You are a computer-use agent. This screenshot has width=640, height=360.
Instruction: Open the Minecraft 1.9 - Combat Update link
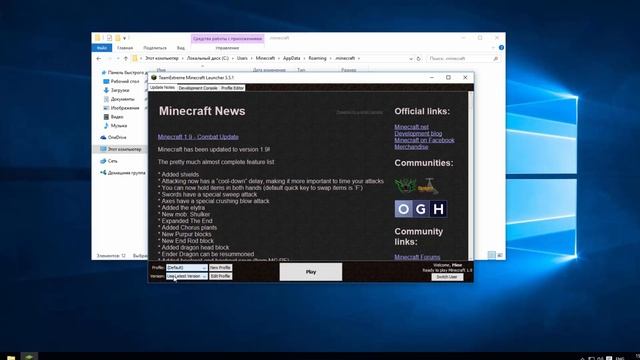[x=198, y=137]
